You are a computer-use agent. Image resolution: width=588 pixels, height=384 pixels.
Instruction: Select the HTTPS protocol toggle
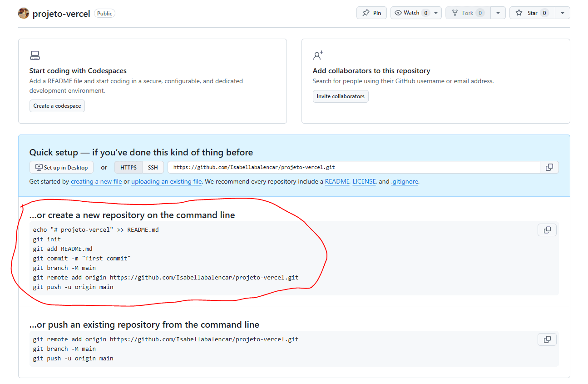[x=128, y=167]
